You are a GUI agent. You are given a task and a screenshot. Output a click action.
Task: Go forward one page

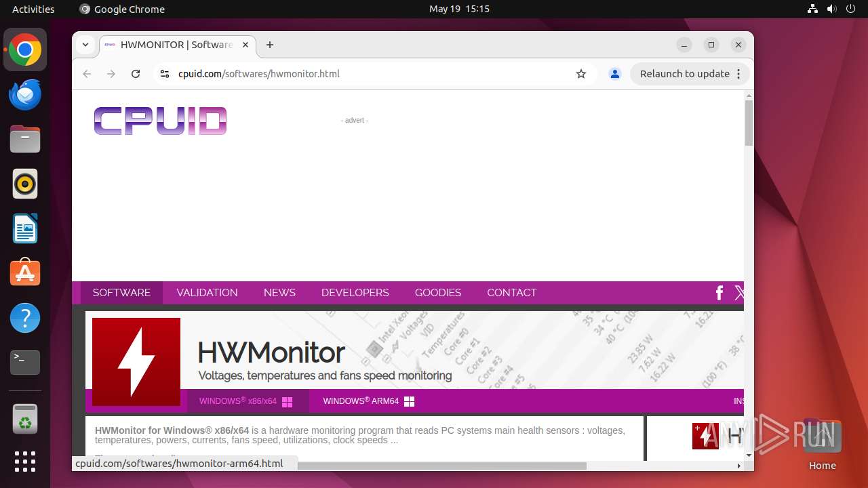coord(111,74)
